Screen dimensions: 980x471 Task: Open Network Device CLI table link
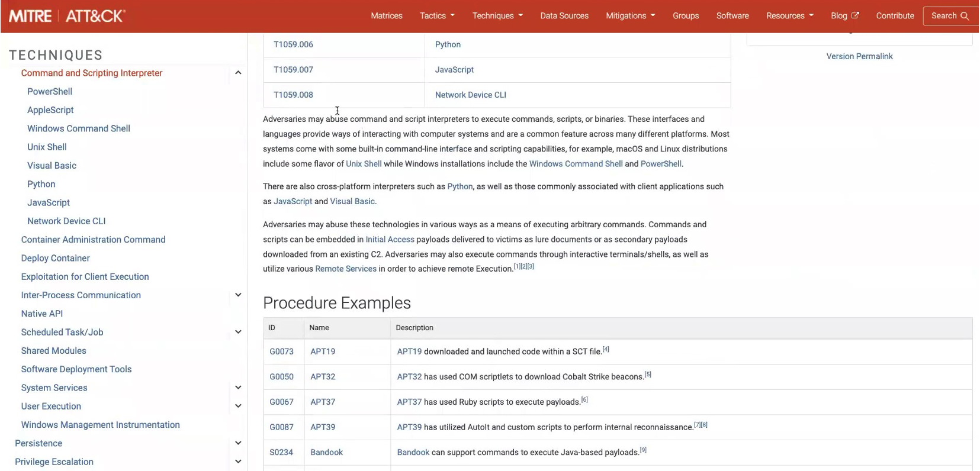pos(470,95)
